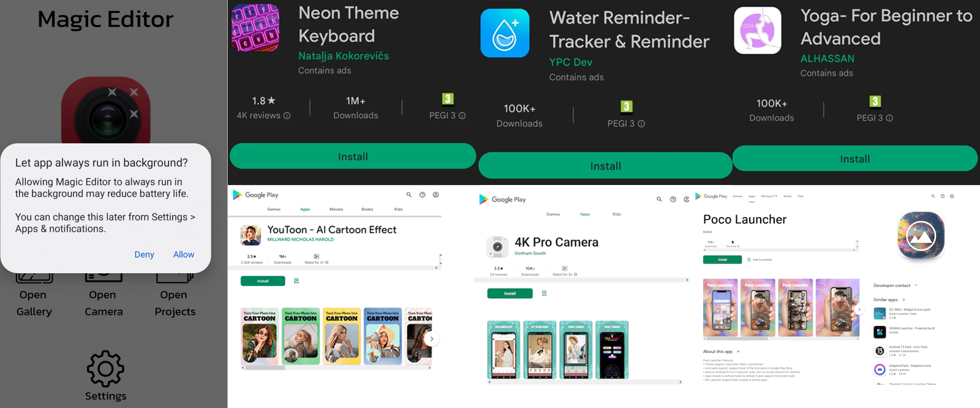
Task: Click the YouToon screenshots horizontal scrollbar
Action: pyautogui.click(x=336, y=368)
